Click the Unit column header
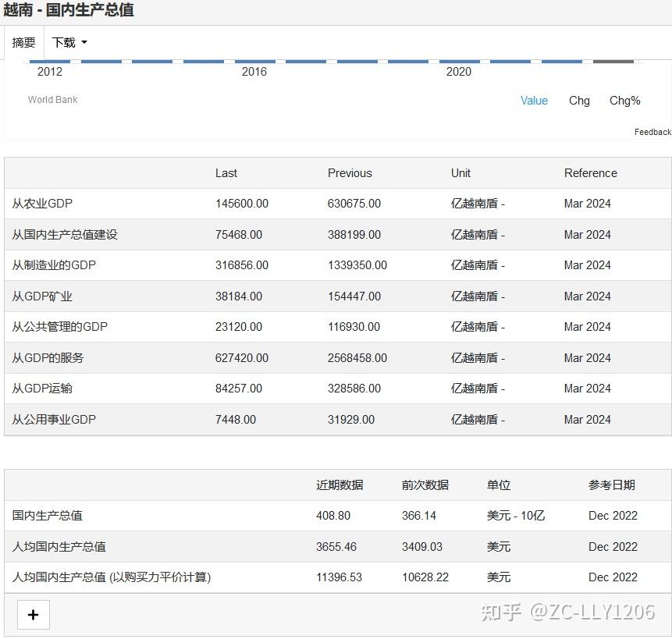The height and width of the screenshot is (639, 672). point(460,173)
